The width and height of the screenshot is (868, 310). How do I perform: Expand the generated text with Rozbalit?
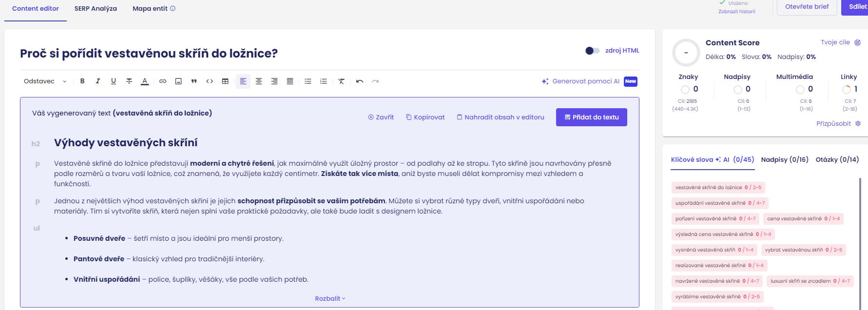pos(330,298)
